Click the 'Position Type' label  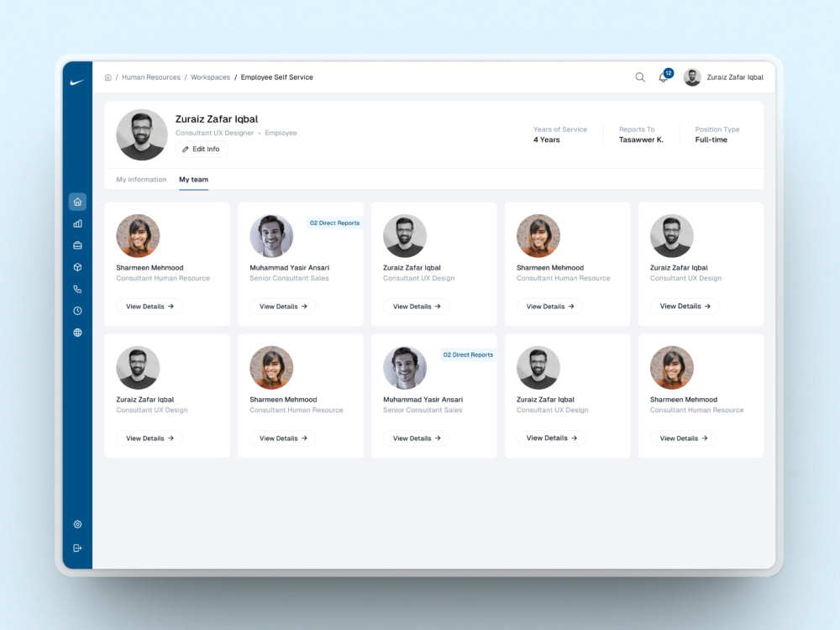pyautogui.click(x=717, y=129)
